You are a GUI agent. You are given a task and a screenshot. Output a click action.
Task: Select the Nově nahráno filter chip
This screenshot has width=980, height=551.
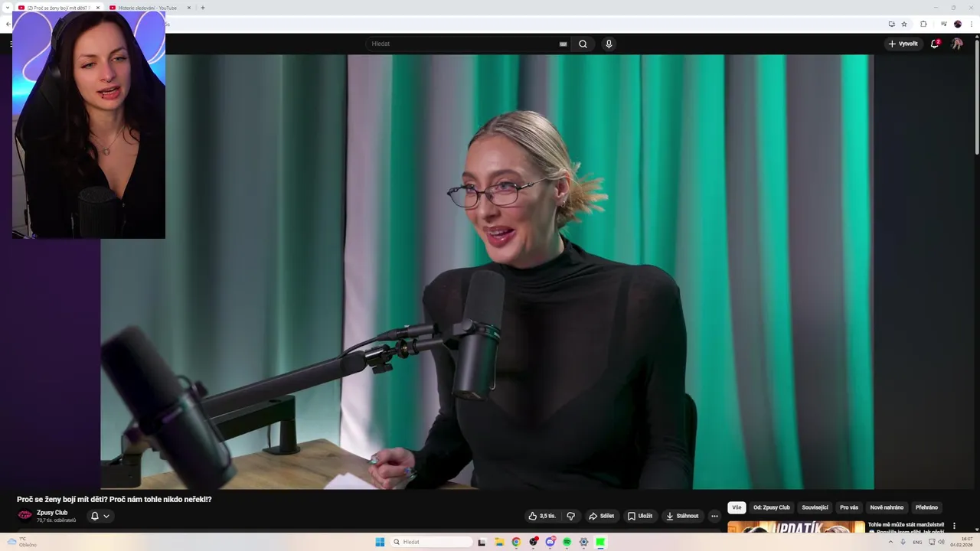click(x=887, y=507)
